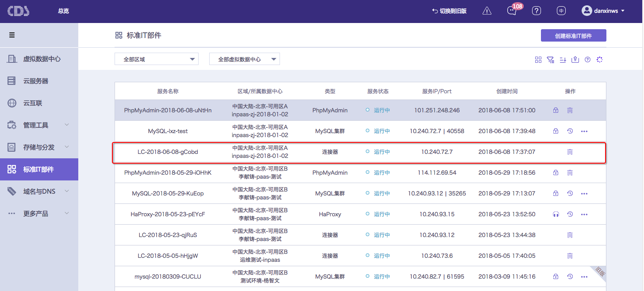The height and width of the screenshot is (291, 644).
Task: Click lock icon for PhpMyAdmin-2018-05-29-iOHhK
Action: pyautogui.click(x=556, y=173)
